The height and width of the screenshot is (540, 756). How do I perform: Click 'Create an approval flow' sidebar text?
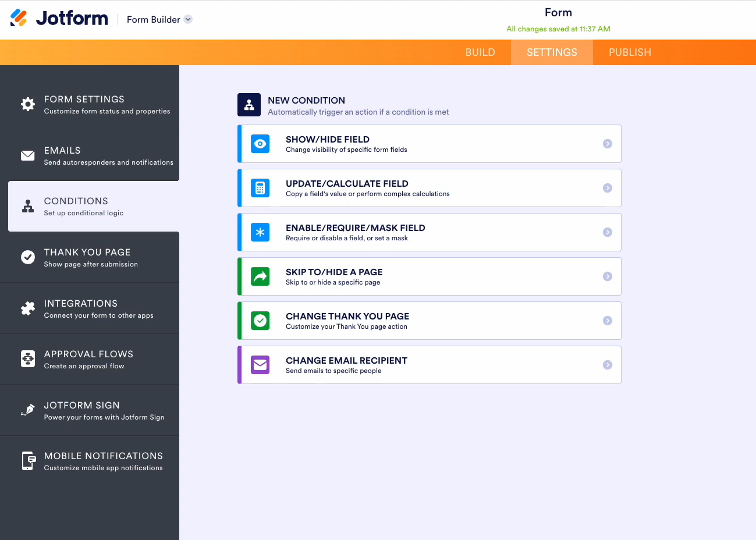[x=84, y=366]
